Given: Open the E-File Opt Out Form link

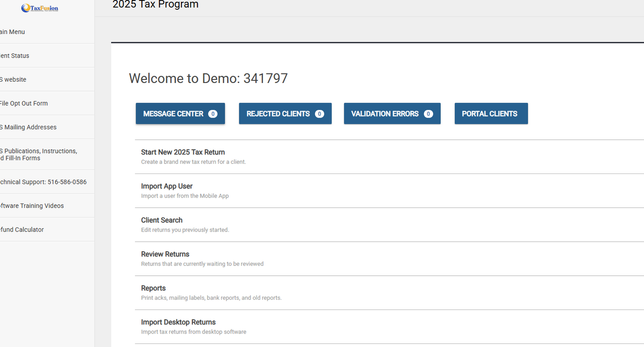Looking at the screenshot, I should click(24, 103).
